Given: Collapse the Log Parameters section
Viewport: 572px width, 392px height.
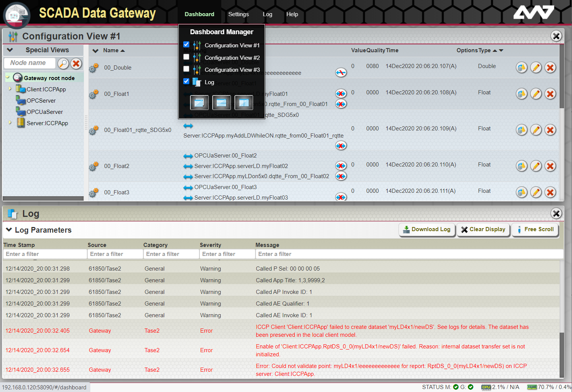Looking at the screenshot, I should click(x=8, y=230).
